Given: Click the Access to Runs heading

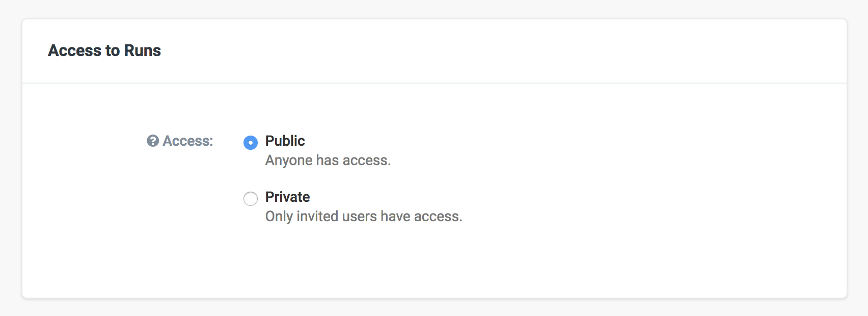Looking at the screenshot, I should point(104,50).
